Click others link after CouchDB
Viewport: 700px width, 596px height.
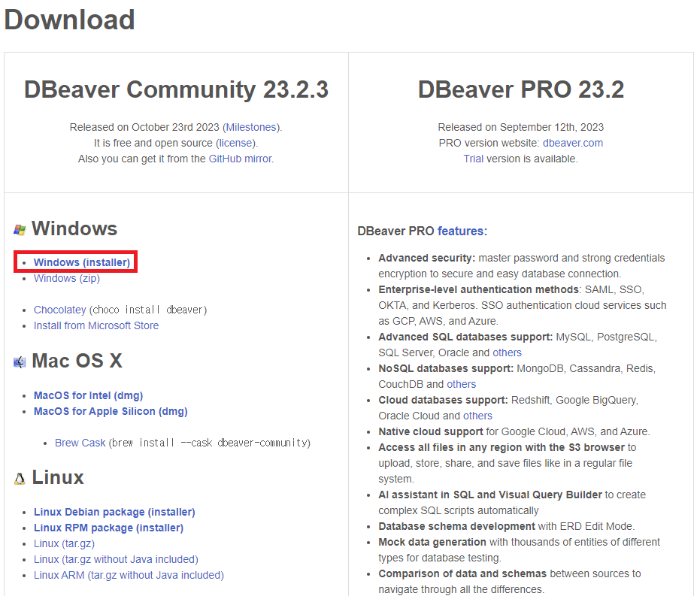pos(462,385)
